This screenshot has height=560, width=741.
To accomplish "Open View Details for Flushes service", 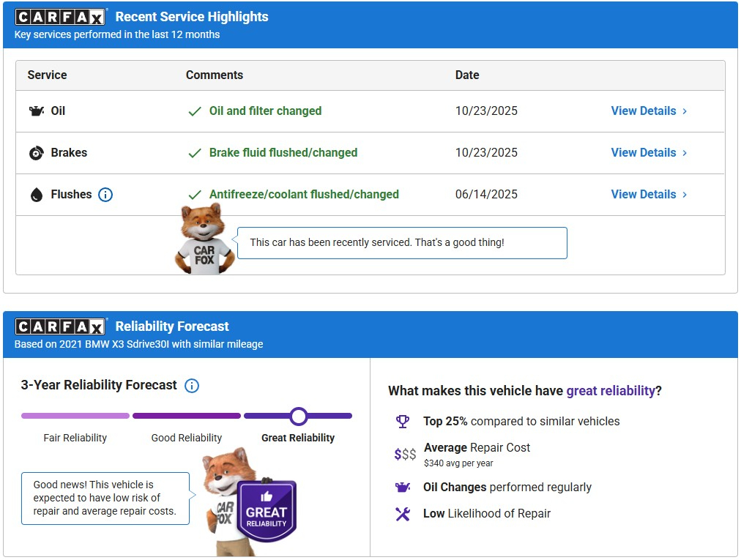I will (643, 195).
